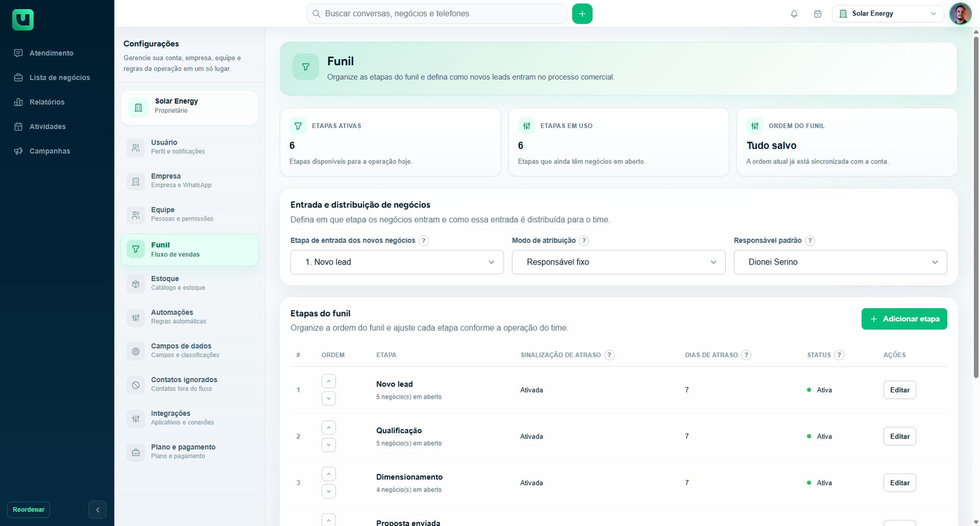The width and height of the screenshot is (980, 526).
Task: Click the Reordenar button
Action: point(29,509)
